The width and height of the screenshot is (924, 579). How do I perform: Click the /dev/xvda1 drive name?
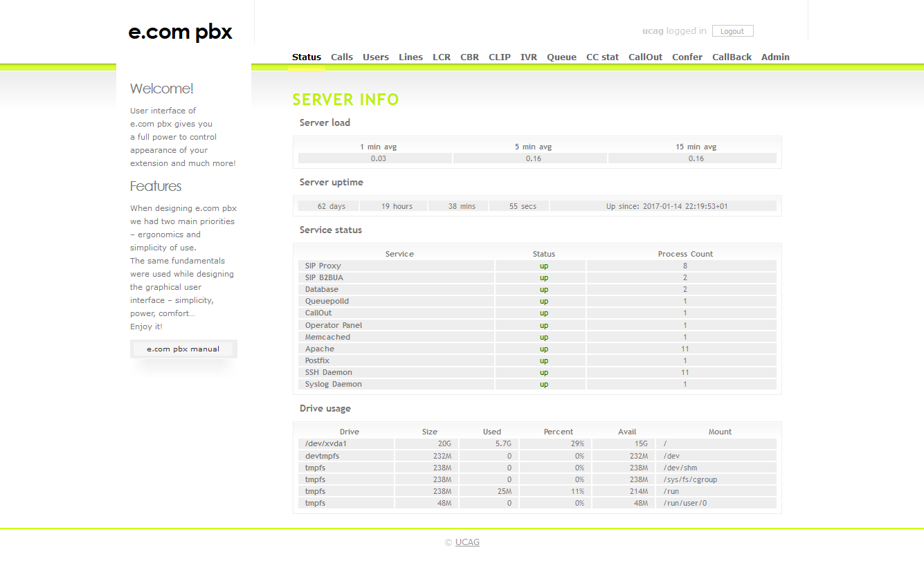tap(326, 443)
